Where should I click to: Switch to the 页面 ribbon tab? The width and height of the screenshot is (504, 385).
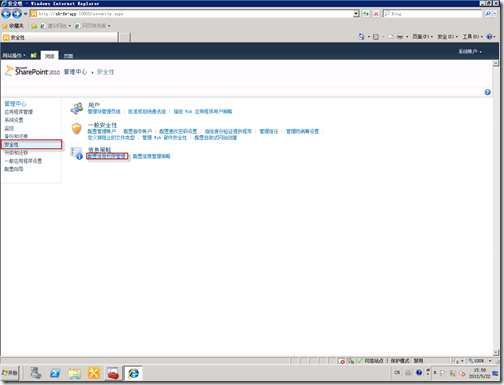[68, 56]
